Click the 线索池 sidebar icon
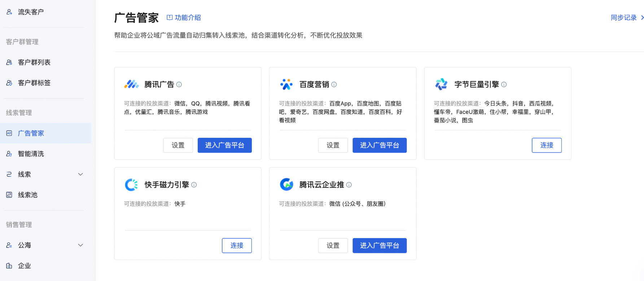 (x=9, y=195)
